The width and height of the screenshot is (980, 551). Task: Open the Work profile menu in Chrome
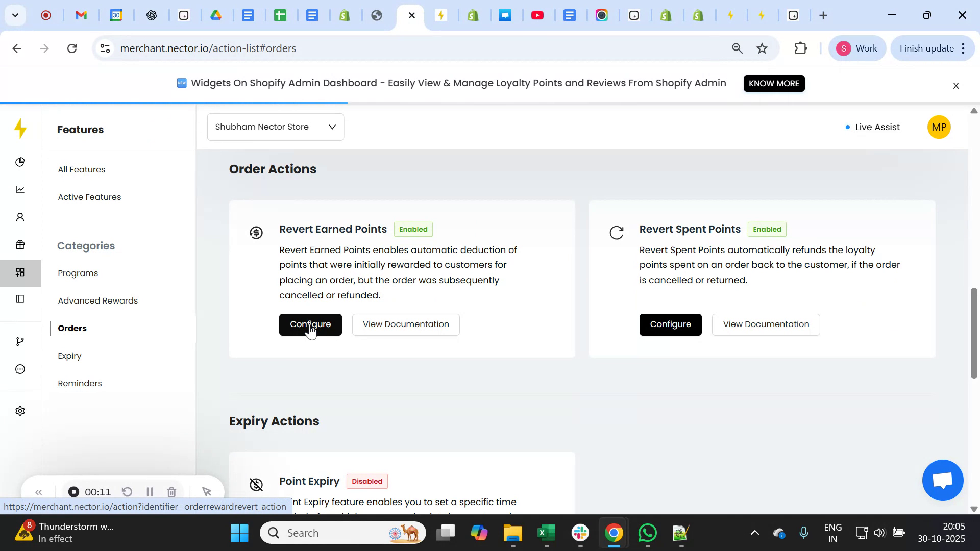[x=857, y=48]
